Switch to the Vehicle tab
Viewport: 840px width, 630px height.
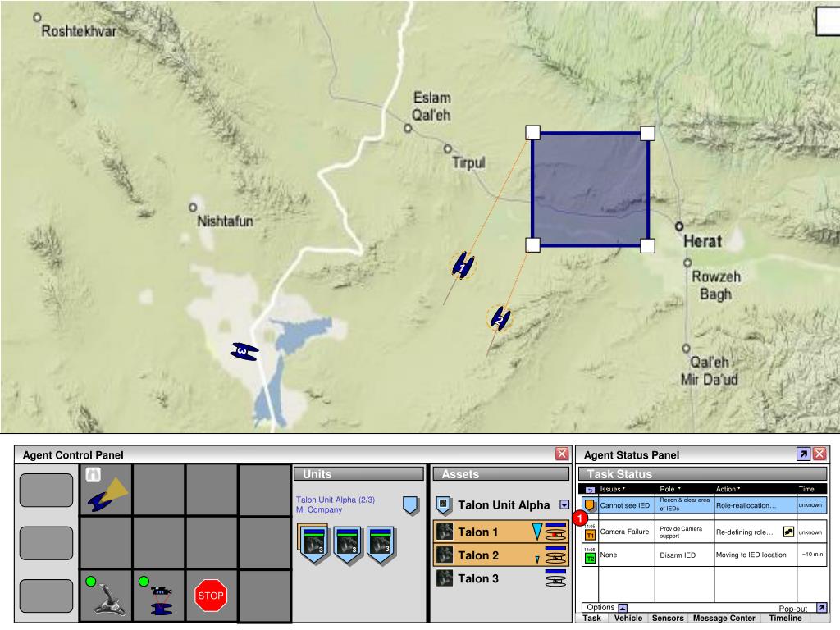coord(628,618)
